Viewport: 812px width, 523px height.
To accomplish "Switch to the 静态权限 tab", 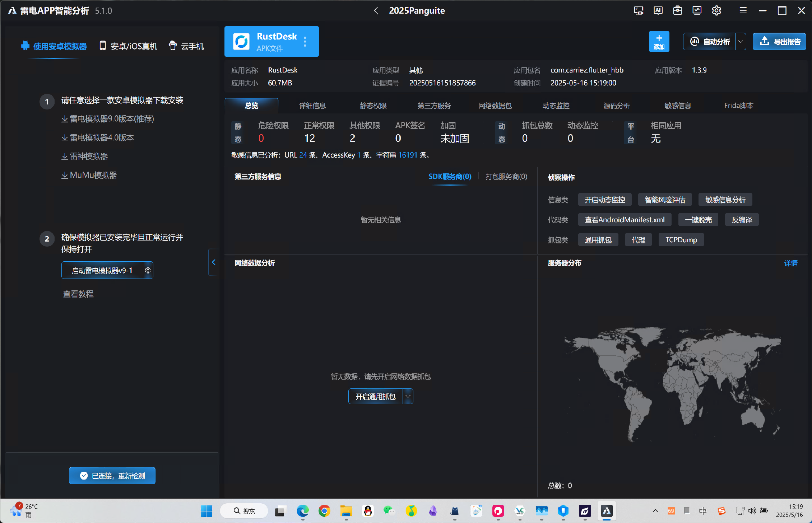I will coord(373,106).
